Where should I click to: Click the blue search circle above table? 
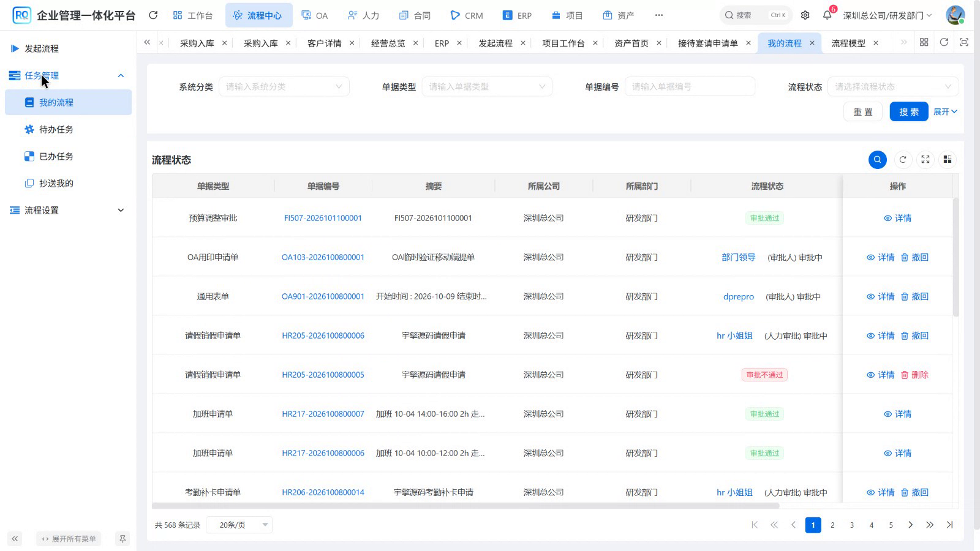coord(878,160)
